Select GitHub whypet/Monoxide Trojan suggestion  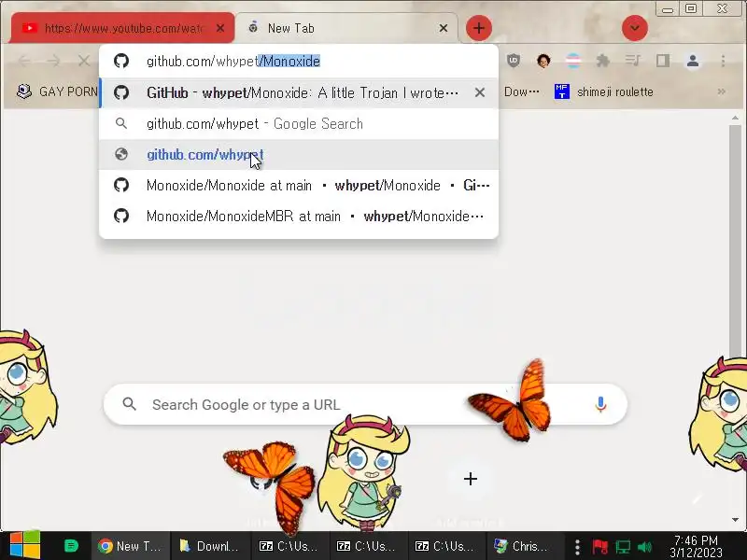299,92
